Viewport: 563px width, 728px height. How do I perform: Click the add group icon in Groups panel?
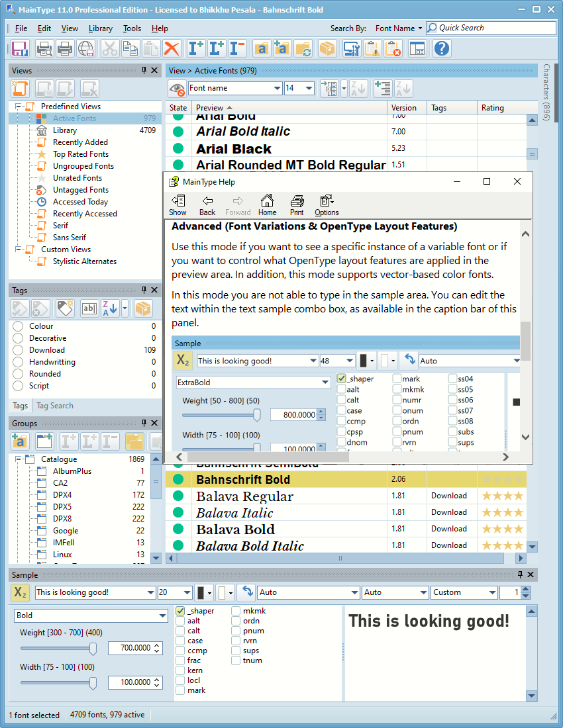pyautogui.click(x=20, y=441)
